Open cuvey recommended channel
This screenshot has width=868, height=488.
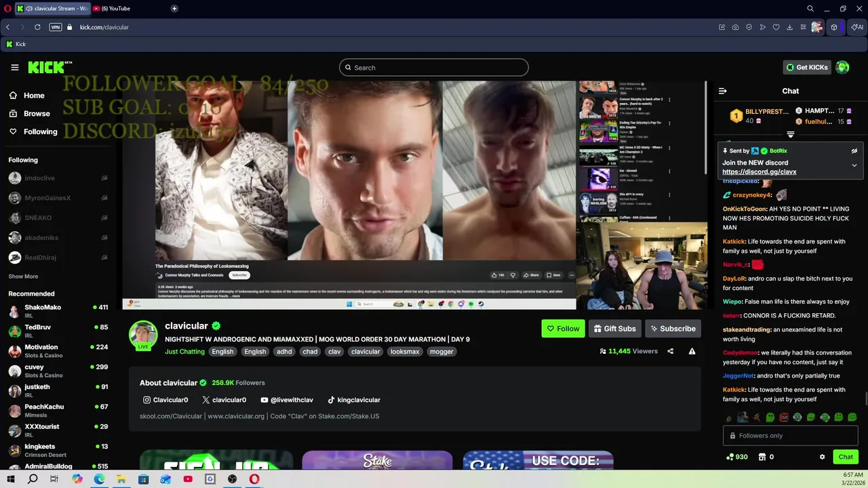pos(58,371)
